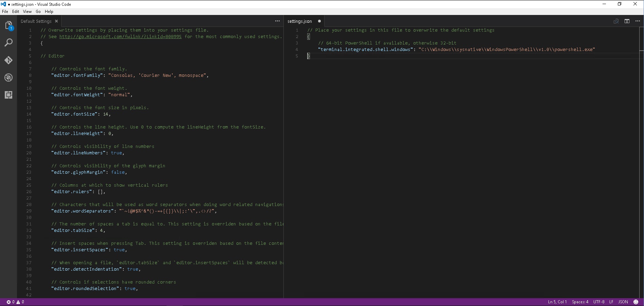644x306 pixels.
Task: Click Ln 5, Col 1 in status bar
Action: coord(557,302)
